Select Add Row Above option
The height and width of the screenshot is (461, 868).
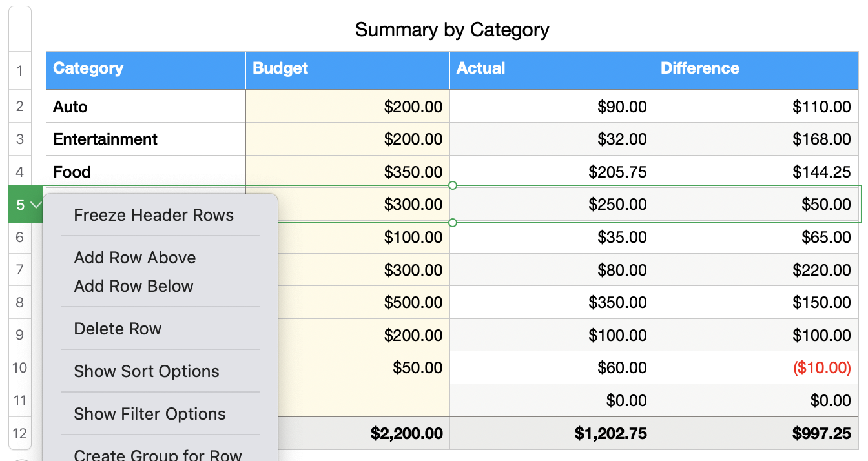(x=135, y=258)
